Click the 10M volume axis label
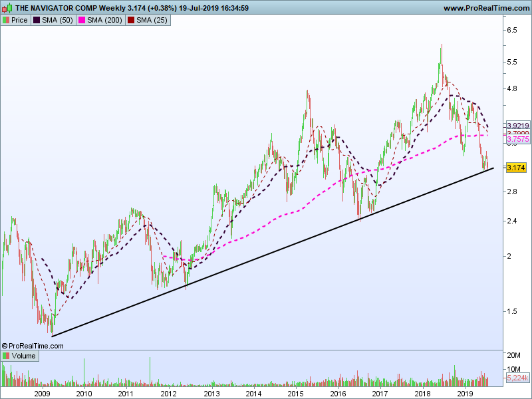The height and width of the screenshot is (399, 532). click(513, 369)
